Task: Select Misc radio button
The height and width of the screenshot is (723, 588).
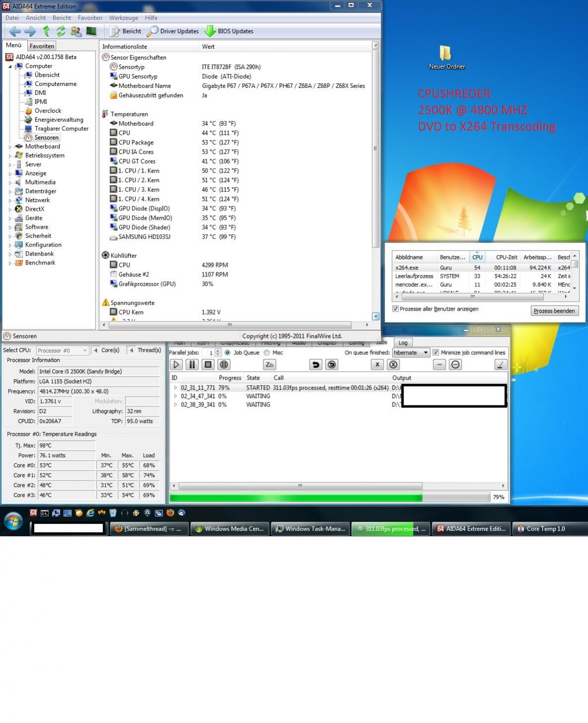Action: 266,353
